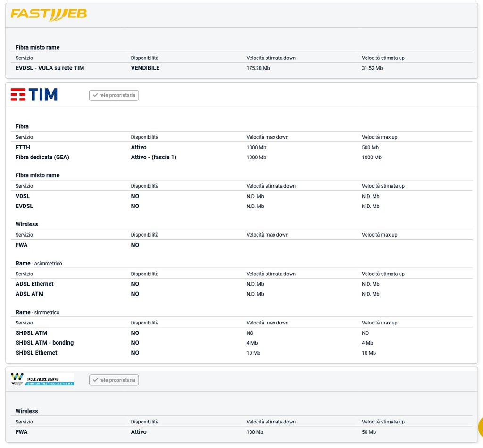The image size is (483, 448).
Task: Click the Wimore logo banner
Action: 42,379
